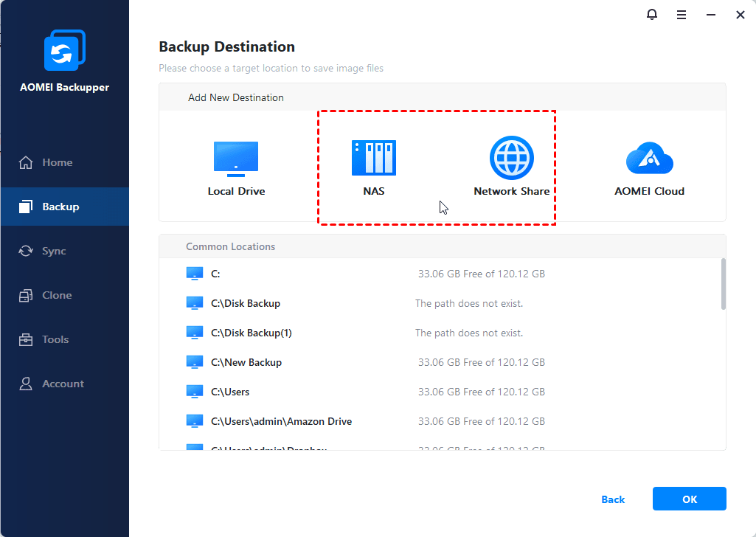Choose C:\New Backup from common locations
This screenshot has width=756, height=537.
pos(246,362)
